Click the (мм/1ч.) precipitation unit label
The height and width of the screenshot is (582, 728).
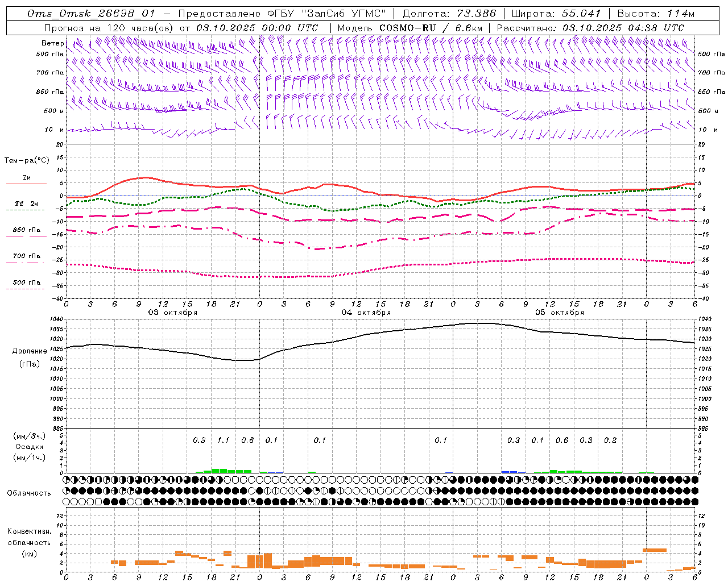30,458
